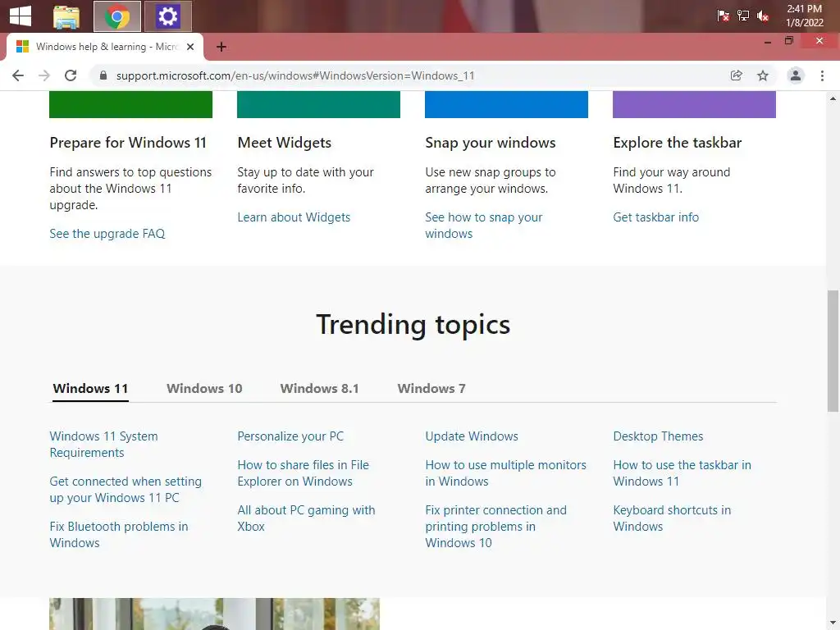Screen dimensions: 840x630
Task: Open Windows 11 System Requirements
Action: [x=103, y=444]
